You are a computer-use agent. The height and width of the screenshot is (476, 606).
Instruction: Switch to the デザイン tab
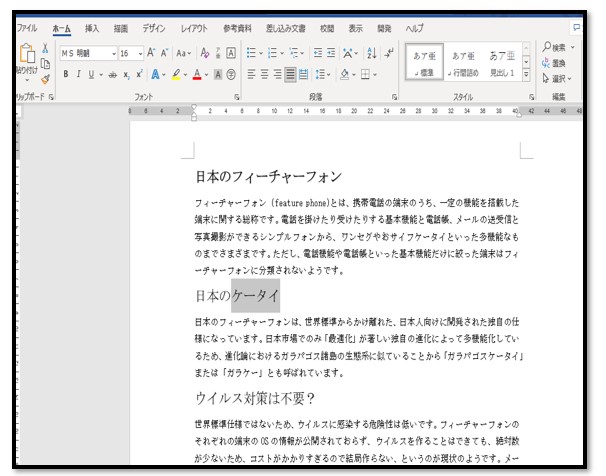coord(154,28)
